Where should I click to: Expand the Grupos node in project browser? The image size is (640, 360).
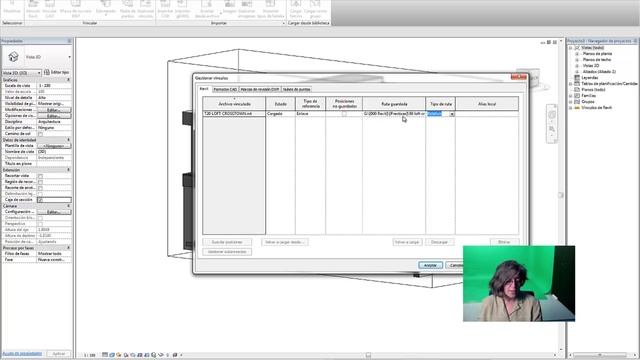coord(571,102)
